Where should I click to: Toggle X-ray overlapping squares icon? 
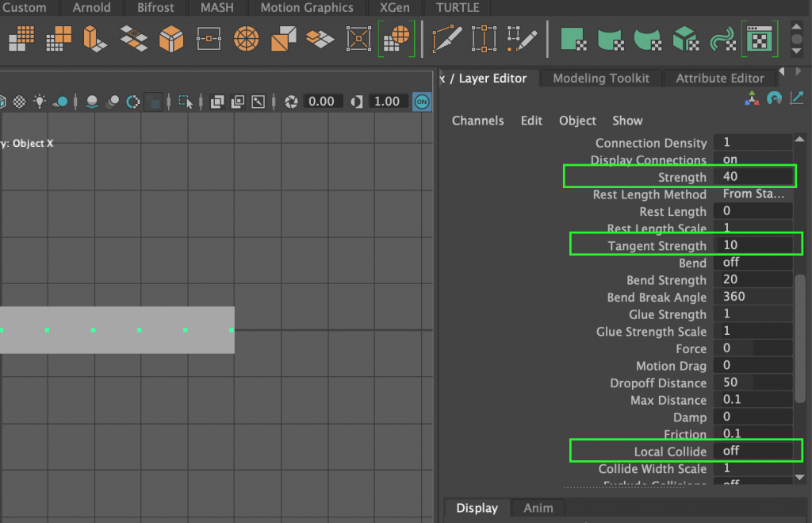coord(217,102)
